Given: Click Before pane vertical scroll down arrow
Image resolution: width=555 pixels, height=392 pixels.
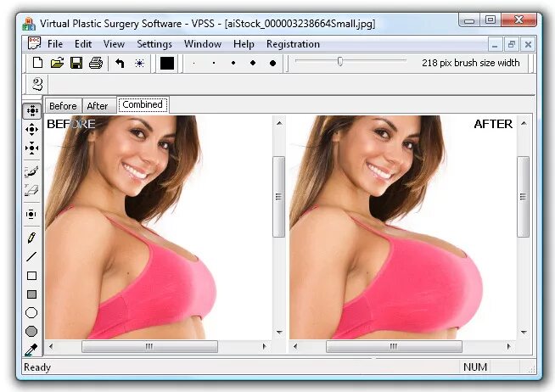Looking at the screenshot, I should [x=279, y=332].
